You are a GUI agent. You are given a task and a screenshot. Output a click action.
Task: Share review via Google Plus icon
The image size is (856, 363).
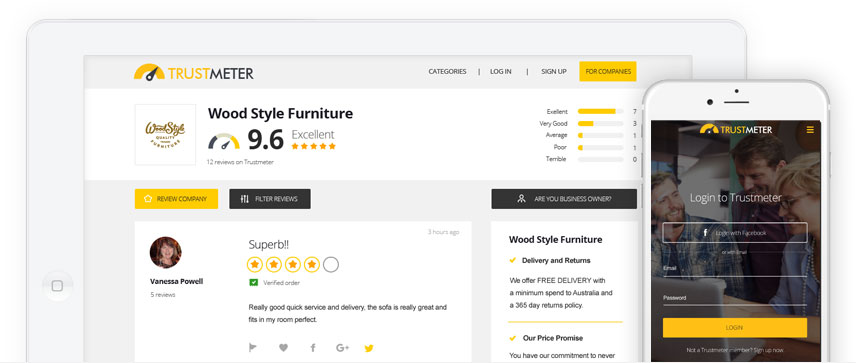tap(342, 348)
